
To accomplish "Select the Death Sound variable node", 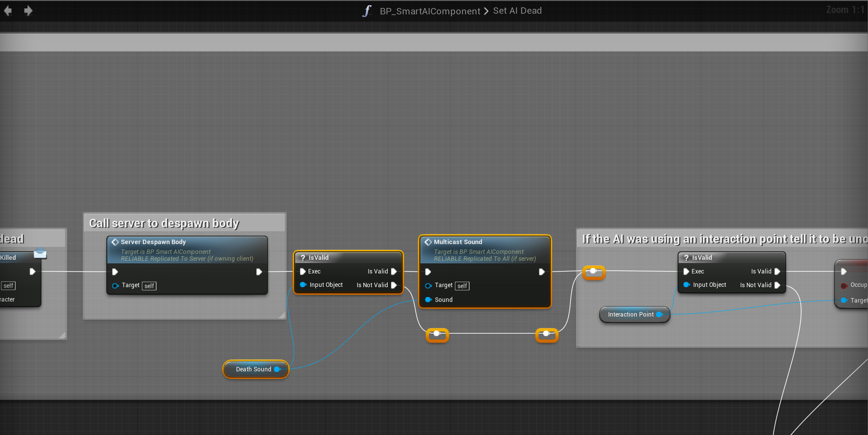I will pyautogui.click(x=253, y=369).
